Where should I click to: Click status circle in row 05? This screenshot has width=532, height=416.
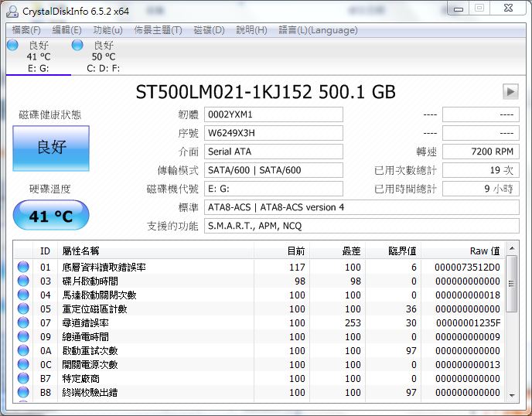tap(23, 309)
